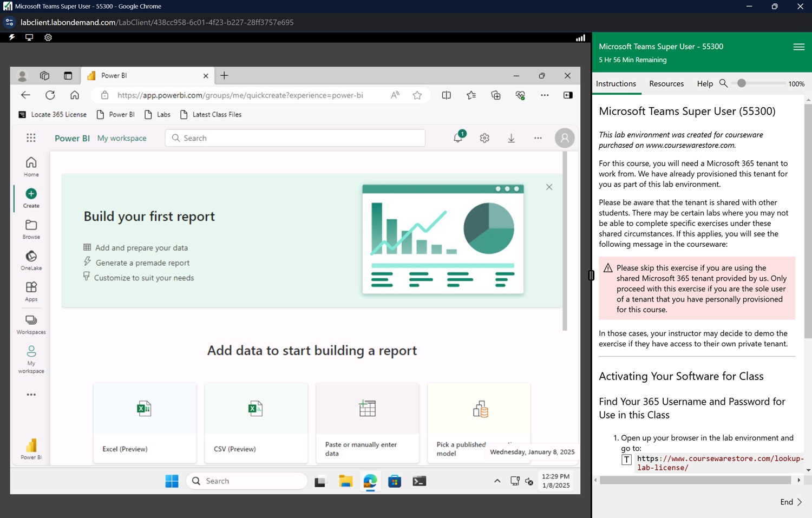Open the Edge home page button
The height and width of the screenshot is (518, 812).
75,95
